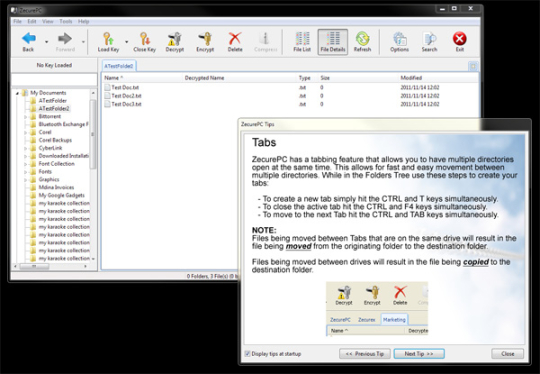
Task: Open the Options icon
Action: point(399,42)
